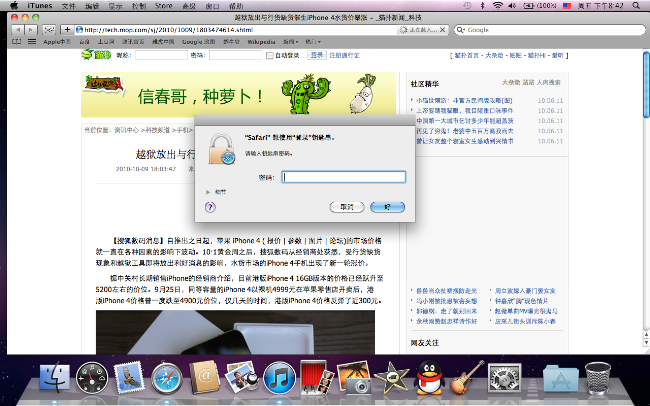Click the keychain password input field
The height and width of the screenshot is (406, 650).
(343, 177)
